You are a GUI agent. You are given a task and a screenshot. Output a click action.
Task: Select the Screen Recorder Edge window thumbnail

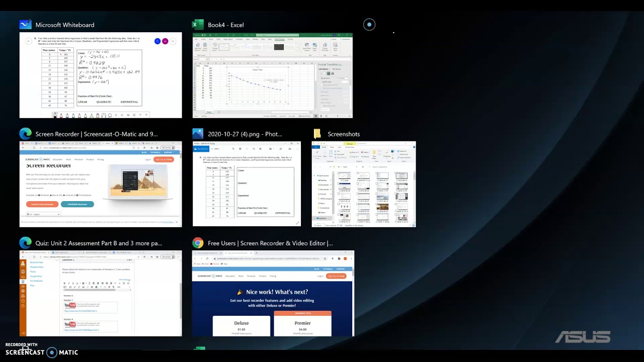click(101, 185)
